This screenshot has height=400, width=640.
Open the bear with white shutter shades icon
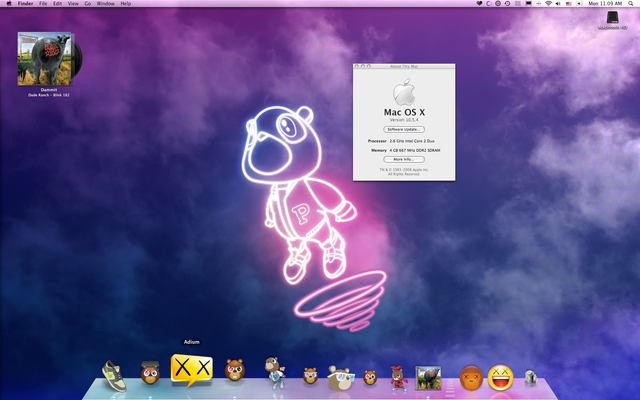(x=340, y=378)
